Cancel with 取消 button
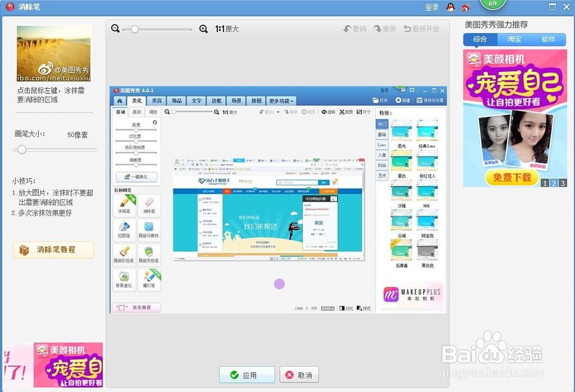The image size is (575, 392). [299, 375]
